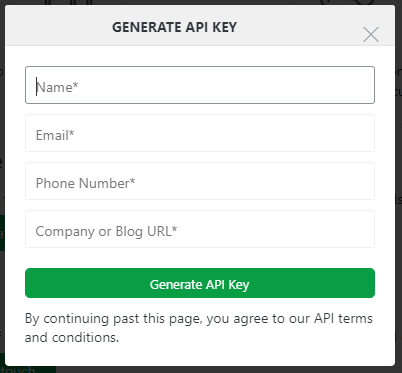The width and height of the screenshot is (402, 373).
Task: Activate the Phone Number field
Action: point(200,181)
